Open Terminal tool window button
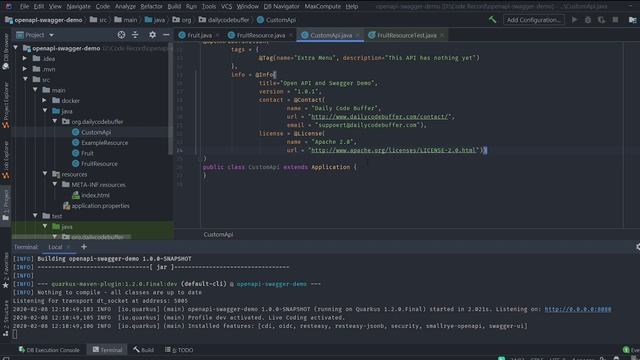The height and width of the screenshot is (360, 640). click(x=107, y=350)
